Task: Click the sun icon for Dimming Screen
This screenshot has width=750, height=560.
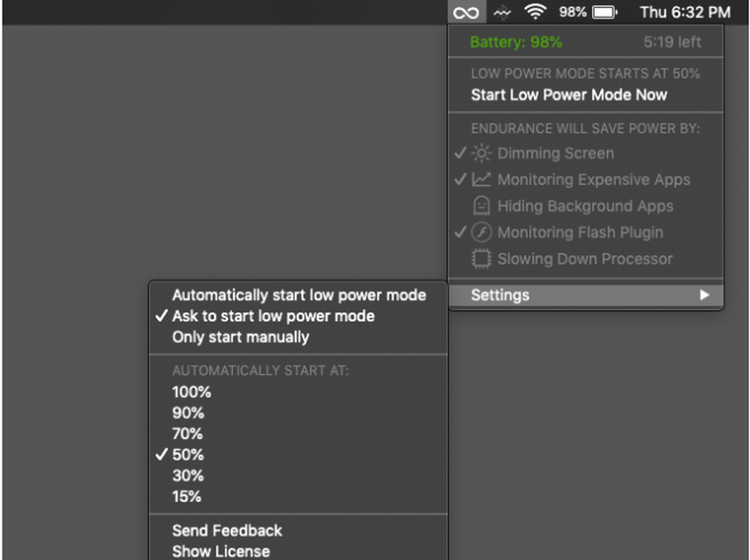Action: tap(482, 153)
